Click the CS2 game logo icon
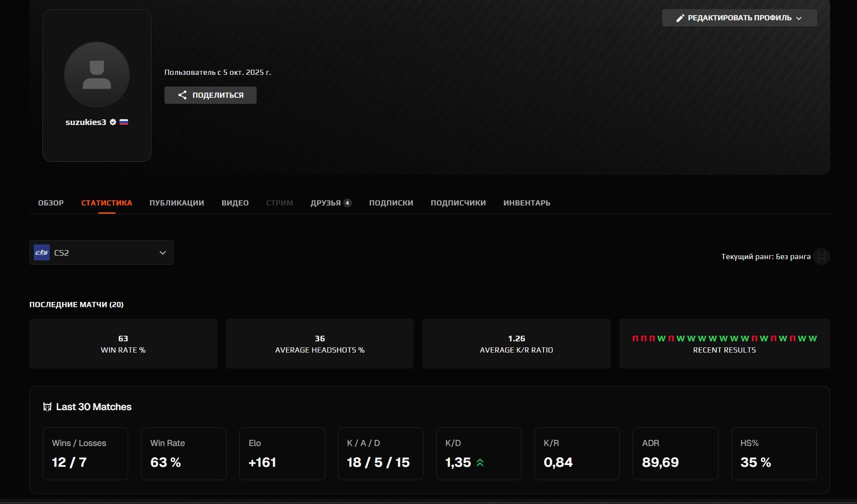This screenshot has height=504, width=857. (42, 253)
